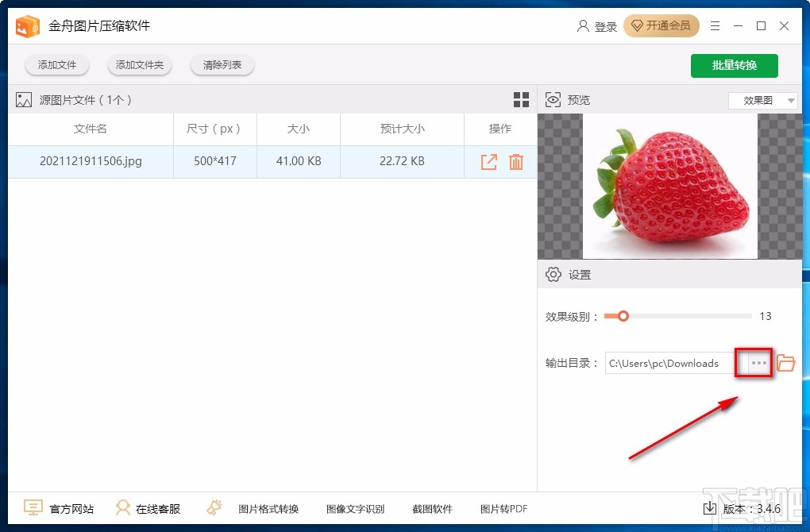Image resolution: width=810 pixels, height=532 pixels.
Task: Adjust the 效果级别 slider handle
Action: (622, 316)
